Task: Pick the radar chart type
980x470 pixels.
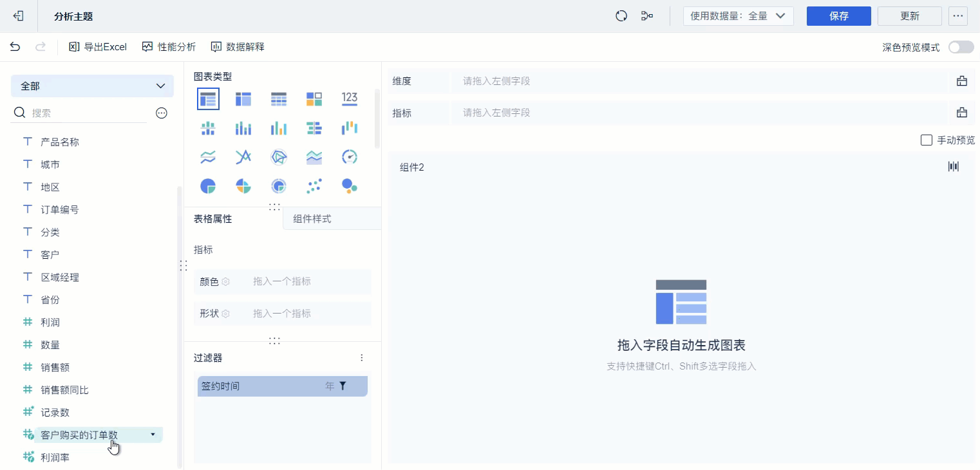Action: pos(279,157)
